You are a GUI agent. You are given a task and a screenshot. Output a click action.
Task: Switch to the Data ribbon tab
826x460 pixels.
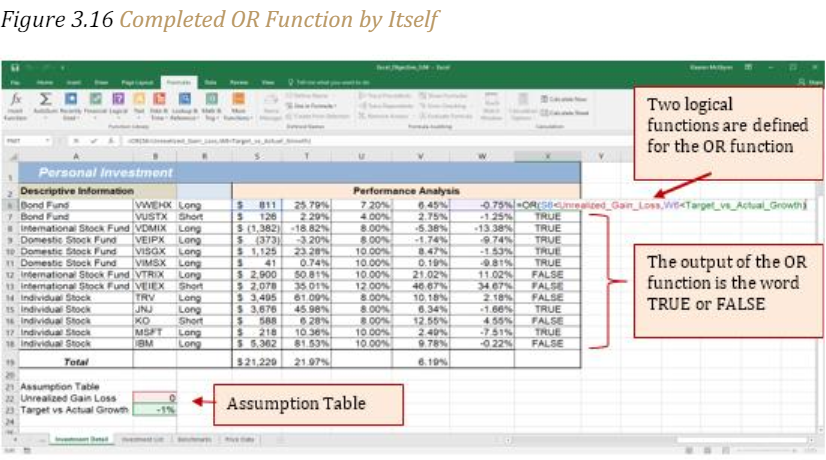tap(210, 82)
